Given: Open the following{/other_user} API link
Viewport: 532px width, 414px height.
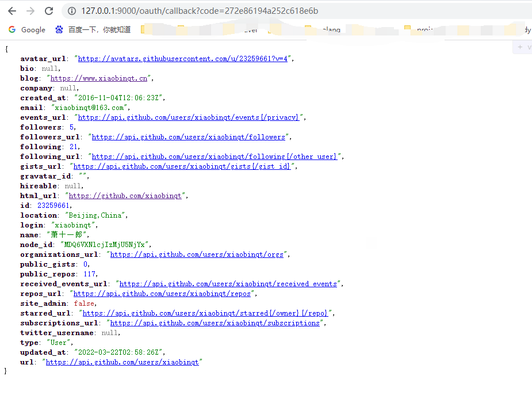Looking at the screenshot, I should tap(215, 157).
